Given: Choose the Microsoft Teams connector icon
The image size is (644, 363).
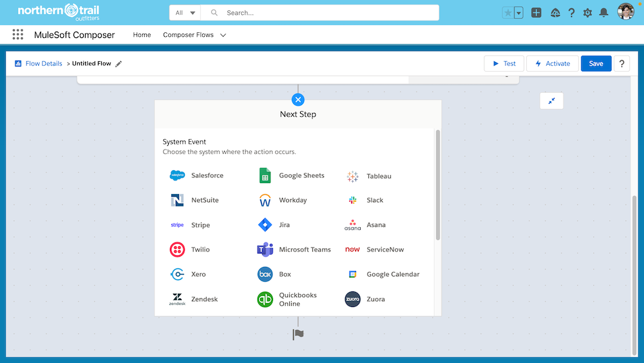Looking at the screenshot, I should [x=265, y=250].
